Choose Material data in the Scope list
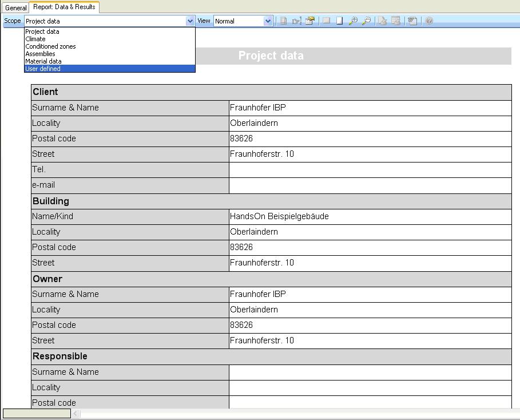Screen dimensions: 520x420 click(110, 61)
